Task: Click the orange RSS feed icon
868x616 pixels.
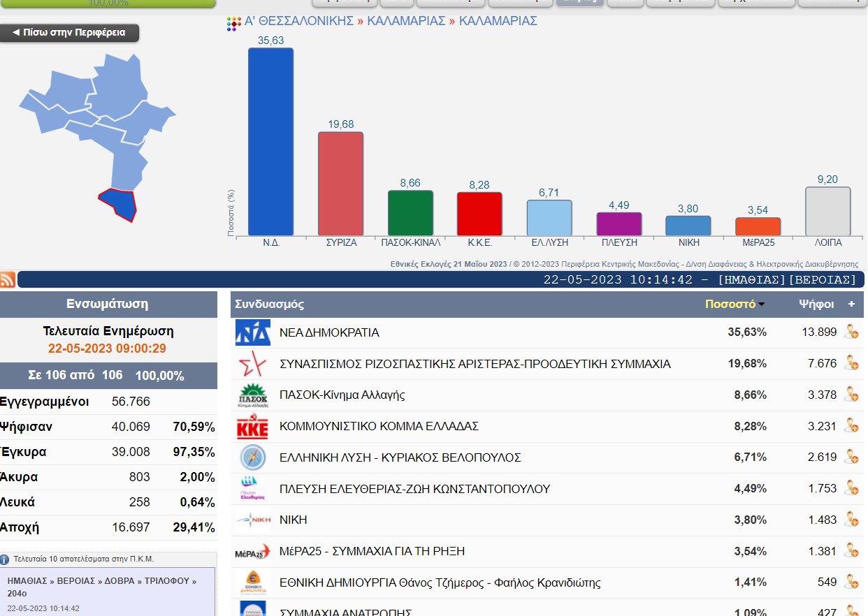Action: point(8,280)
